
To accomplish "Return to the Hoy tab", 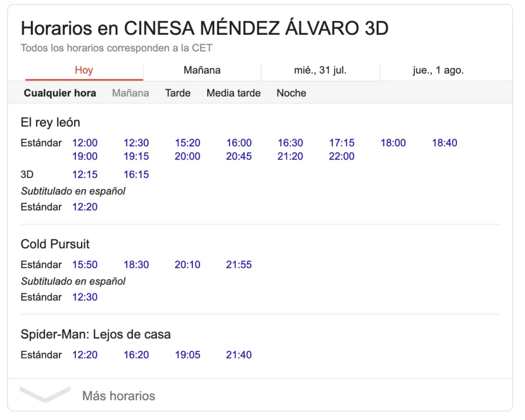I will click(84, 70).
